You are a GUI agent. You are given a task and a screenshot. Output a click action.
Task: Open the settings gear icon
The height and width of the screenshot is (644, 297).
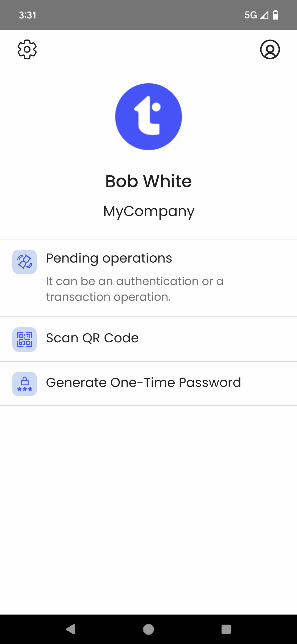click(27, 50)
